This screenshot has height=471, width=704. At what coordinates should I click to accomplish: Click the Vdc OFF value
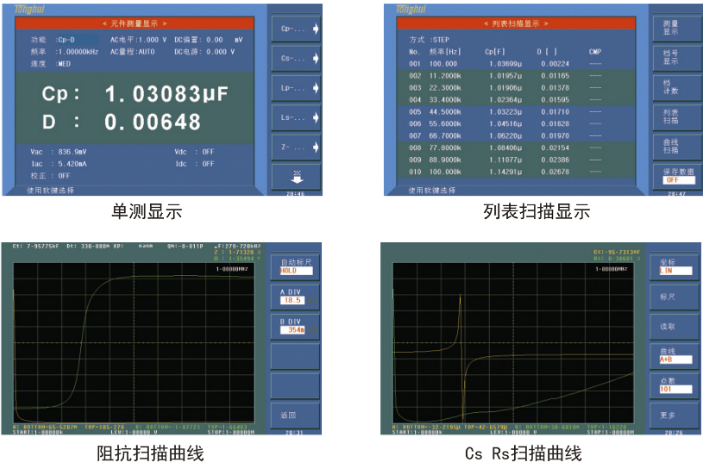coord(208,152)
